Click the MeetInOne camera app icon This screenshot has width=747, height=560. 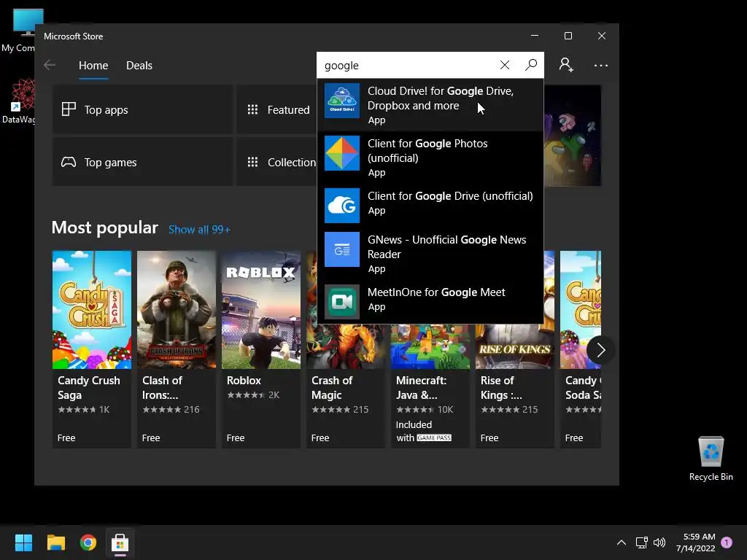[342, 301]
